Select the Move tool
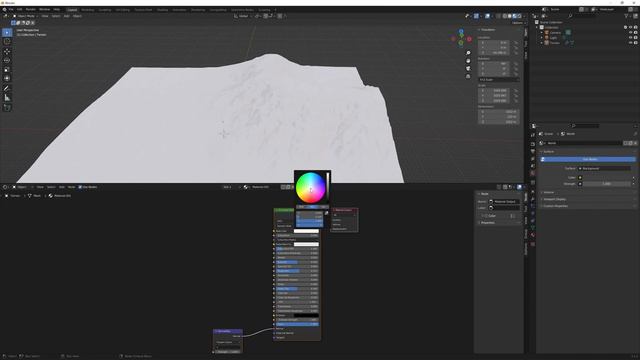640x360 pixels. pyautogui.click(x=7, y=51)
